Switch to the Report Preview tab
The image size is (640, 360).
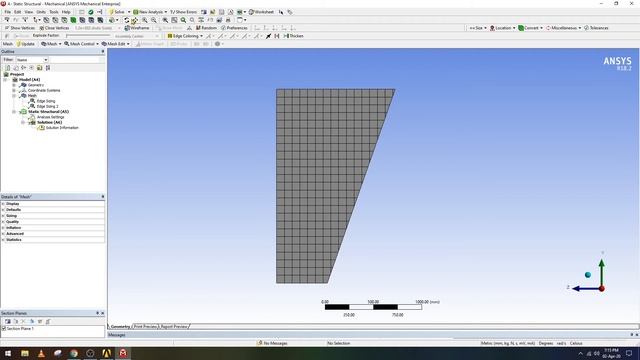pyautogui.click(x=174, y=327)
